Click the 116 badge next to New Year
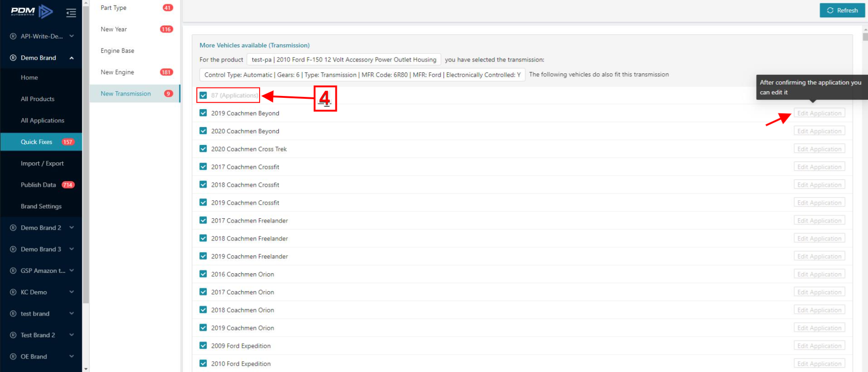Screen dimensions: 868x372 coord(166,29)
